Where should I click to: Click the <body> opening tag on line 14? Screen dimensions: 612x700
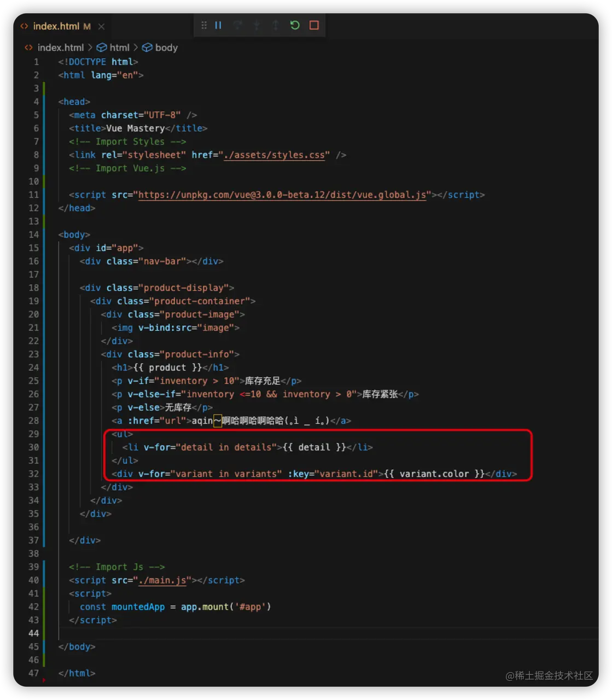tap(74, 235)
